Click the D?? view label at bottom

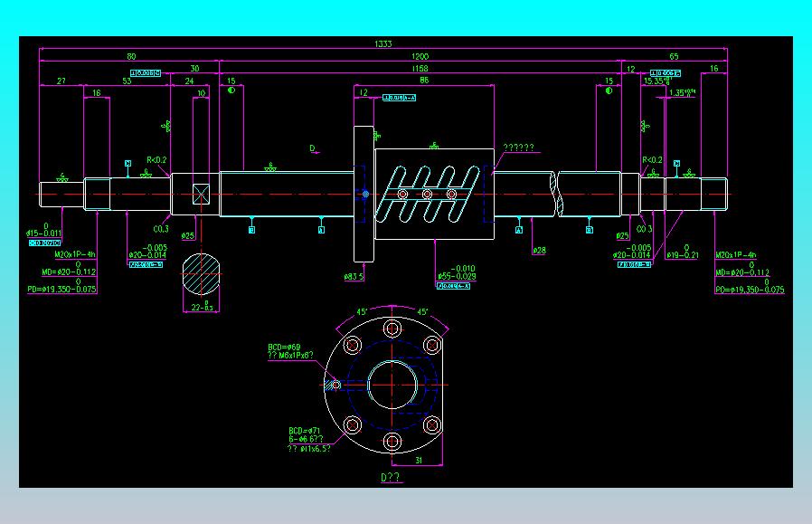[391, 477]
